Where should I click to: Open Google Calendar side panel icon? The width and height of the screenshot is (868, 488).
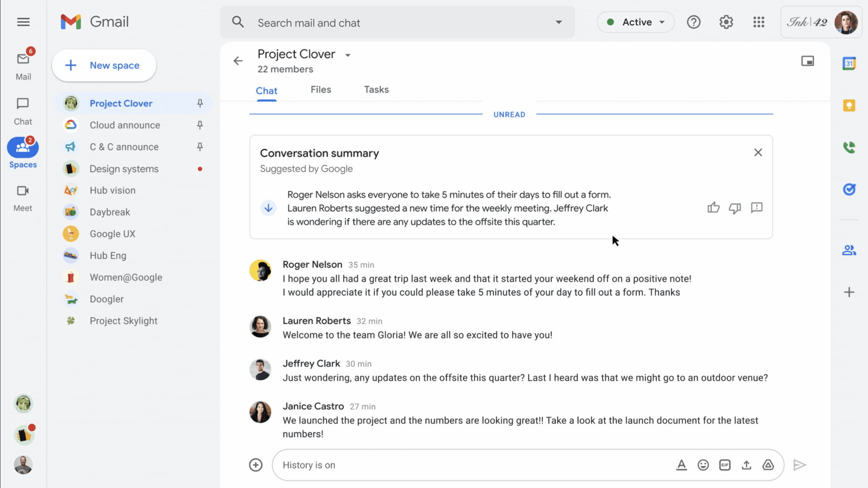(x=849, y=63)
